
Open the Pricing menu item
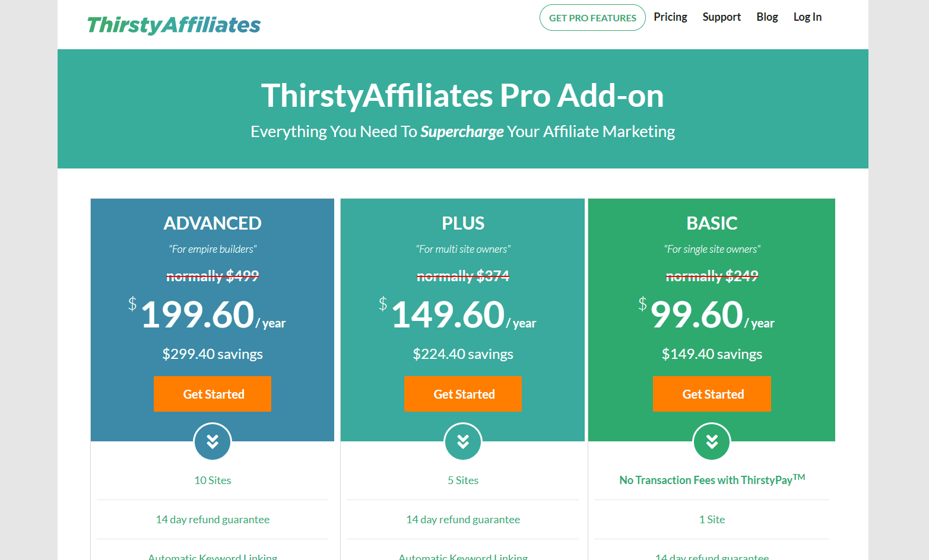click(670, 17)
